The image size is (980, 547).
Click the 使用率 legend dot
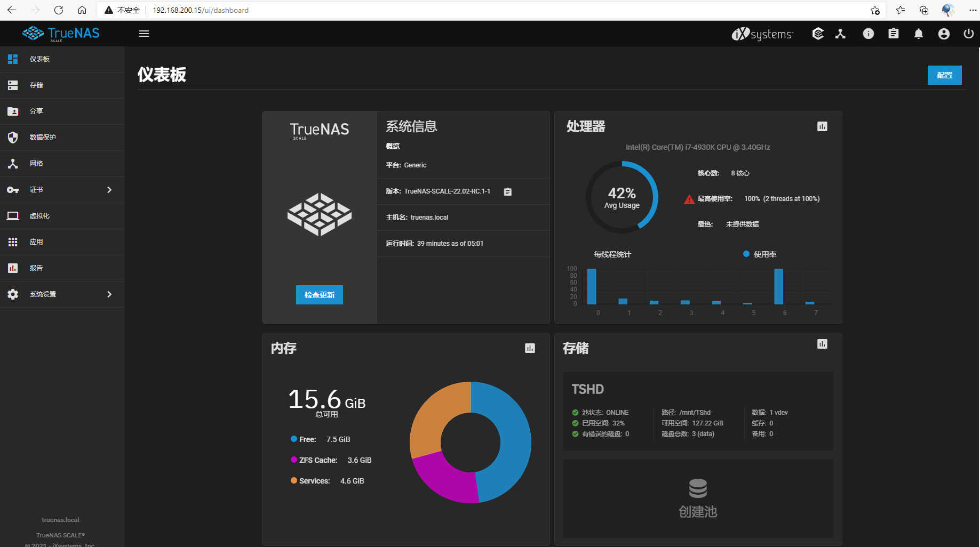click(746, 254)
